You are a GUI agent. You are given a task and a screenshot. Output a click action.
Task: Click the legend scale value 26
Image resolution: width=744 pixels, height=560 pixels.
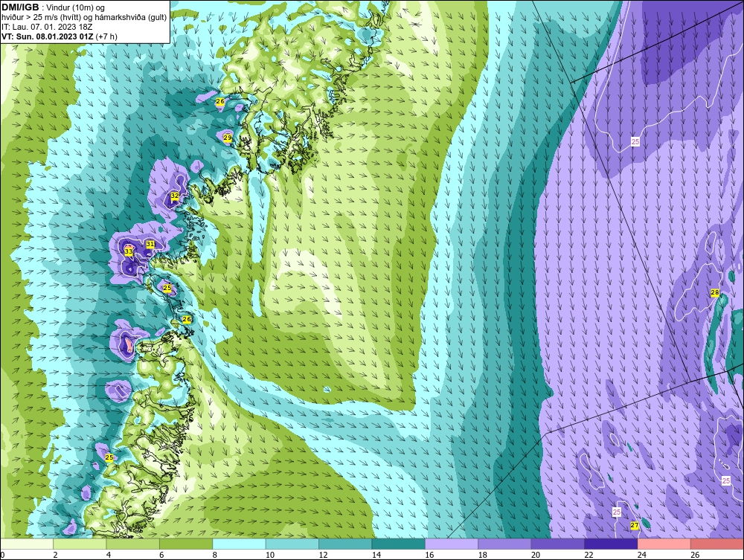coord(695,555)
